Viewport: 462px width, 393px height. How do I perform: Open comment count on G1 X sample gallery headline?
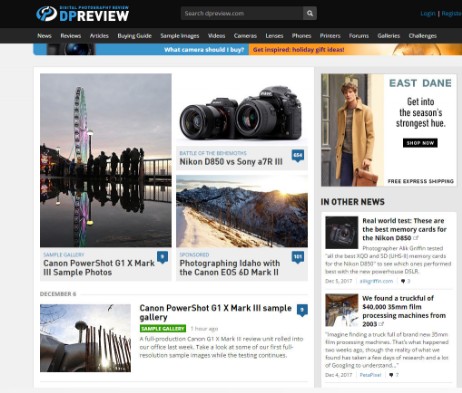coord(302,310)
